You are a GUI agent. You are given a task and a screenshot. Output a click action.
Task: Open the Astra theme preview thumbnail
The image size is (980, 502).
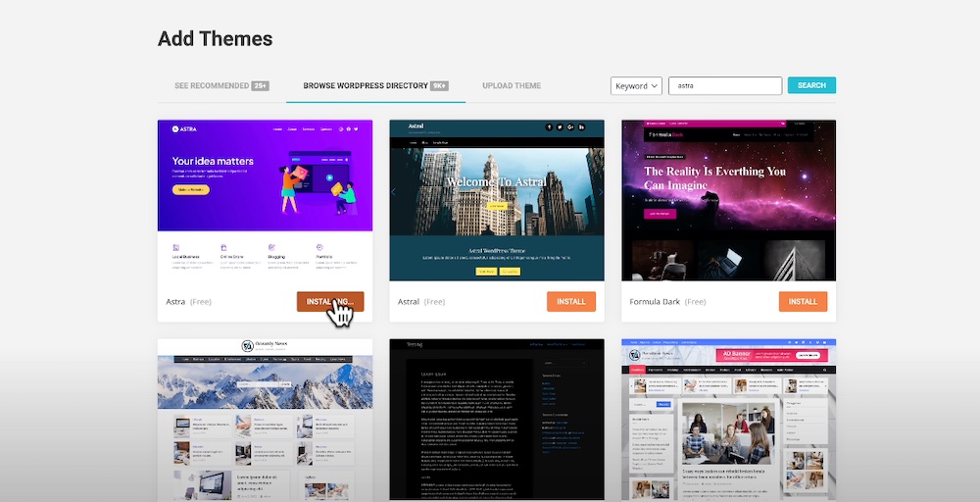(x=265, y=200)
